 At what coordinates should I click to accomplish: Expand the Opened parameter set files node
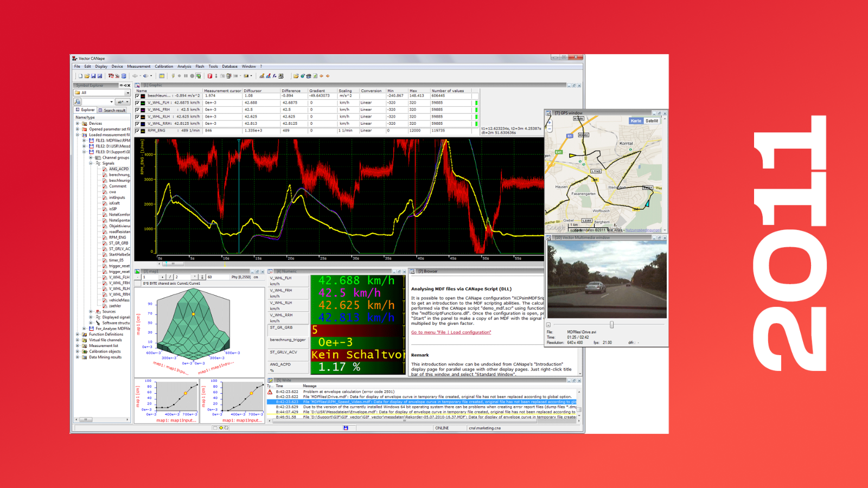[x=77, y=129]
